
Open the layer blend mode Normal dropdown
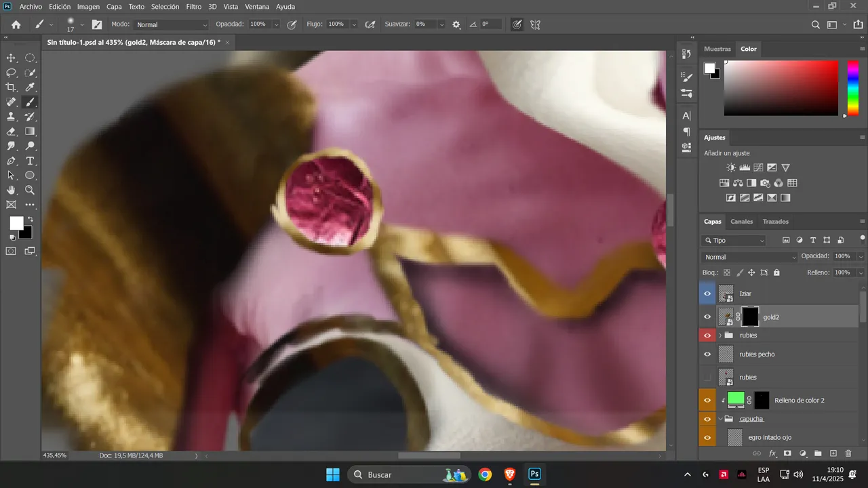[x=750, y=257]
